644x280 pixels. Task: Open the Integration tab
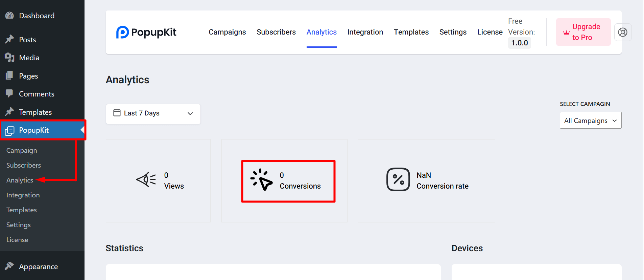coord(365,32)
